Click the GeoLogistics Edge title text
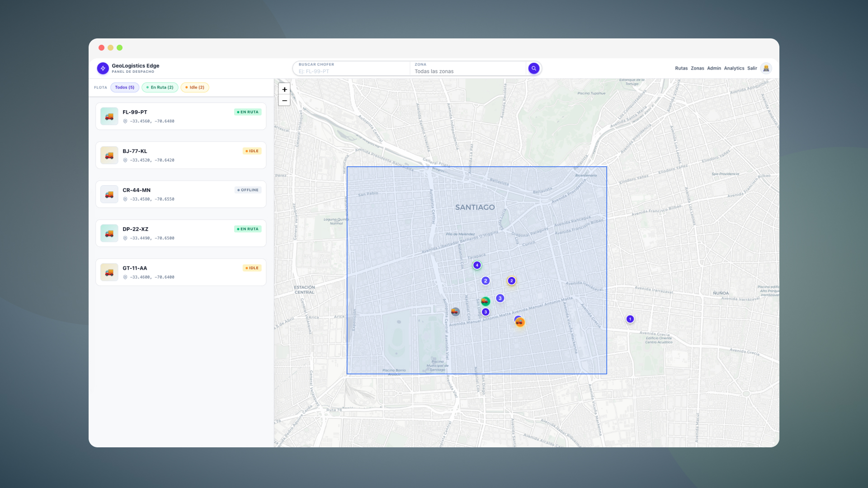 click(x=136, y=66)
